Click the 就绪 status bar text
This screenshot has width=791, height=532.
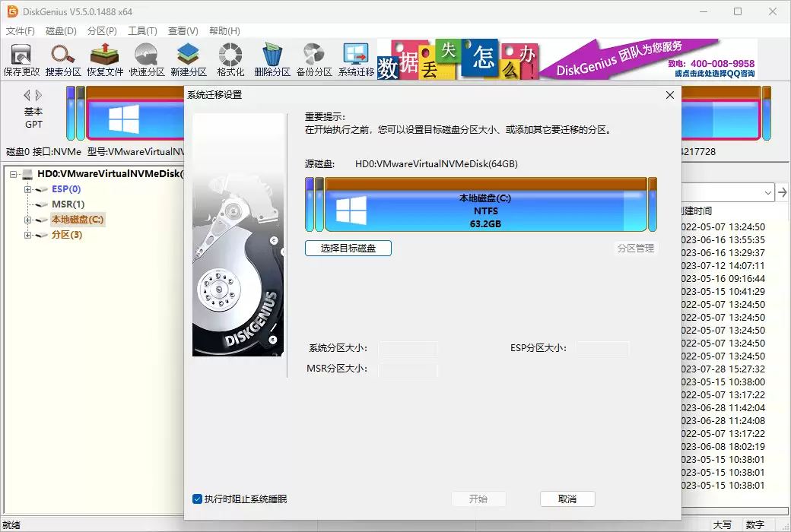coord(11,525)
